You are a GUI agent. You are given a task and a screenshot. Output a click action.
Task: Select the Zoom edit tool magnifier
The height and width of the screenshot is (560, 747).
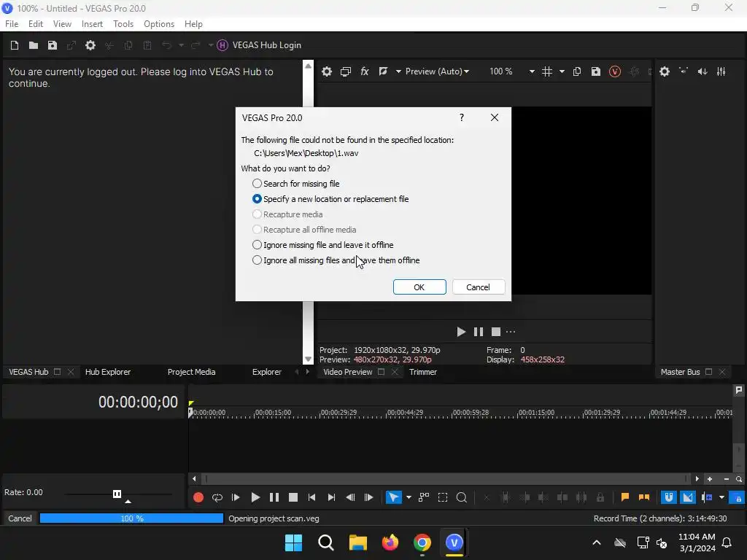(462, 497)
